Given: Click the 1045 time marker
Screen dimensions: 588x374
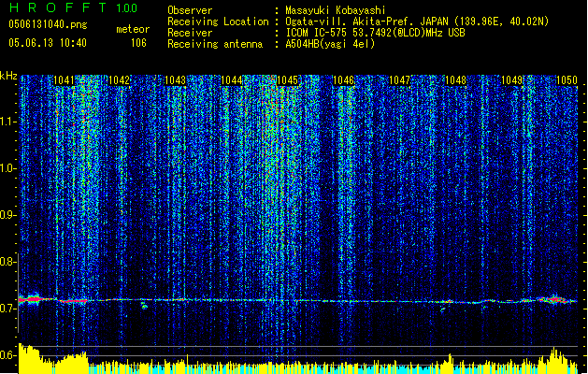Looking at the screenshot, I should [x=288, y=80].
